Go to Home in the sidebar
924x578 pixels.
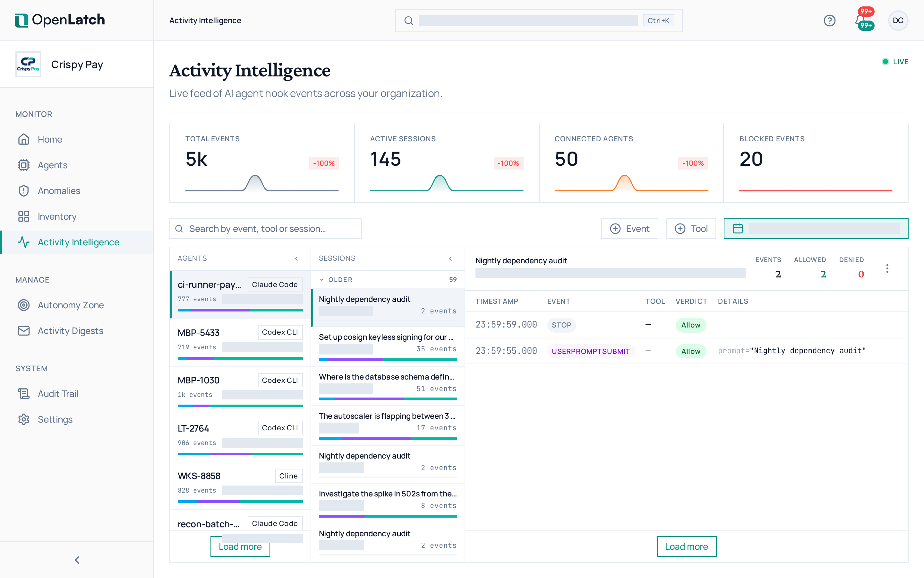pos(77,140)
